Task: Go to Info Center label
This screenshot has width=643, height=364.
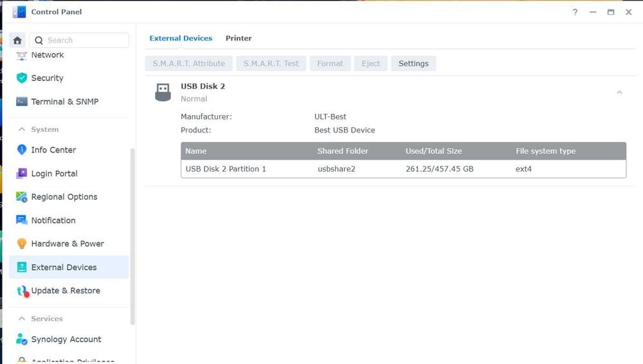Action: pyautogui.click(x=53, y=150)
